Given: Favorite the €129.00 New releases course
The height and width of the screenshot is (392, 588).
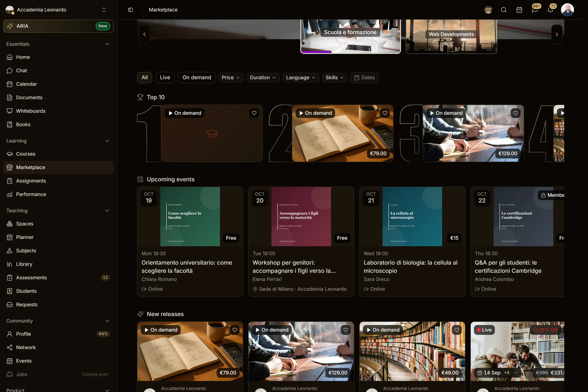Looking at the screenshot, I should 346,330.
